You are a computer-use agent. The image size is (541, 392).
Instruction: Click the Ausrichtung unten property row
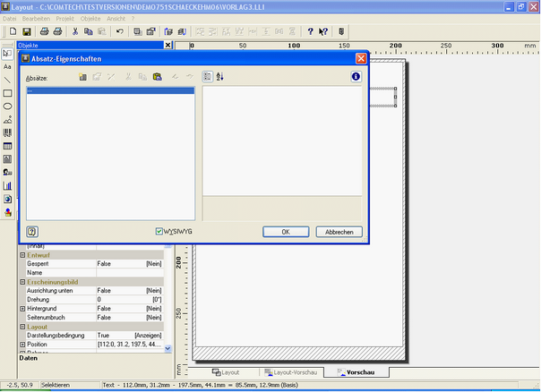tap(91, 291)
